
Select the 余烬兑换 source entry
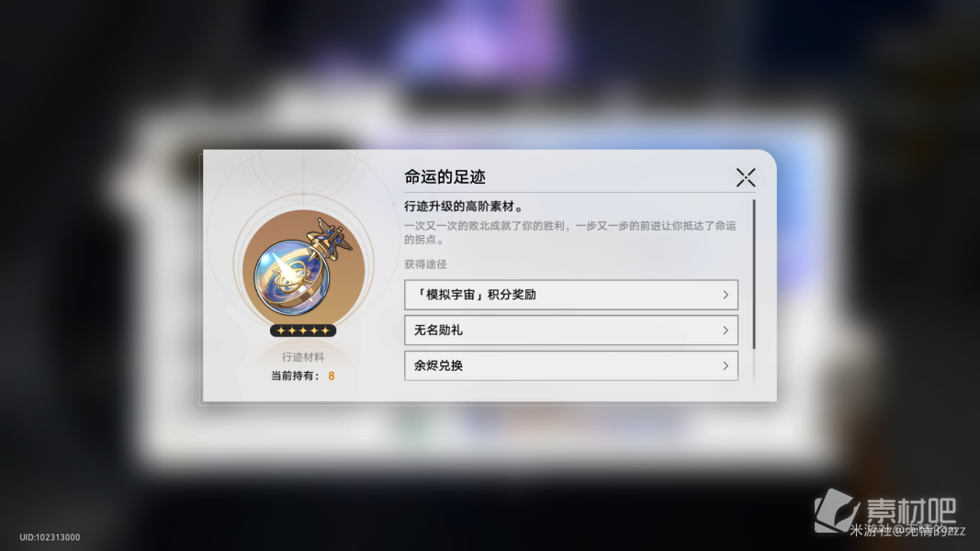click(571, 366)
